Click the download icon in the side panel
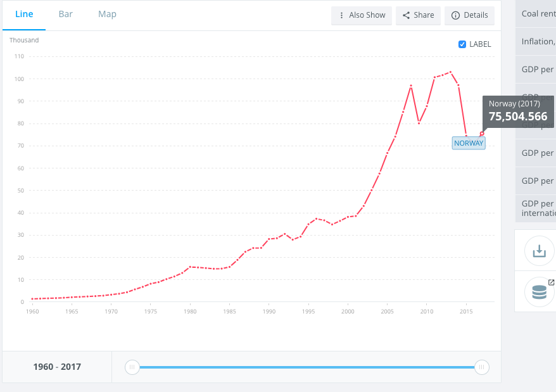Viewport: 556px width, 392px height. coord(539,251)
